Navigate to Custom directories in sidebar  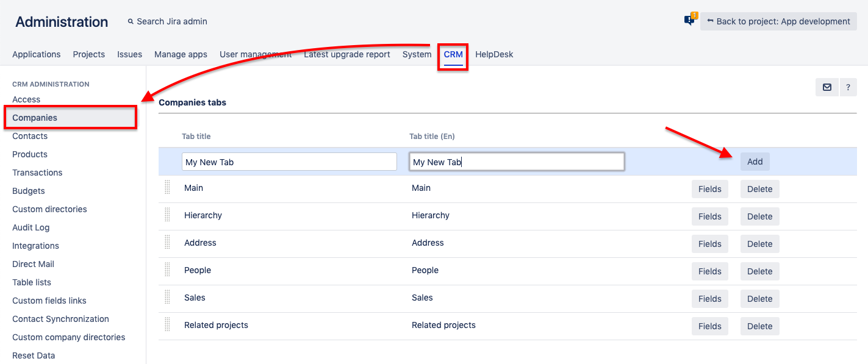point(49,209)
